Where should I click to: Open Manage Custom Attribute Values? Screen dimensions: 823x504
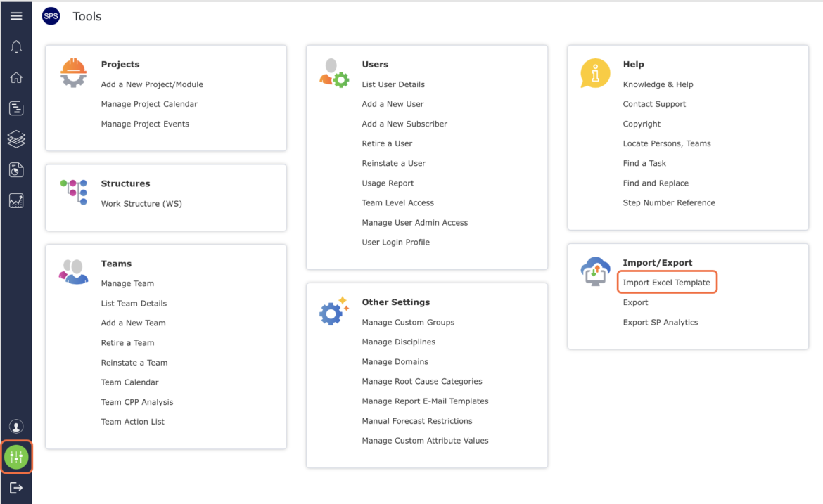pyautogui.click(x=425, y=441)
